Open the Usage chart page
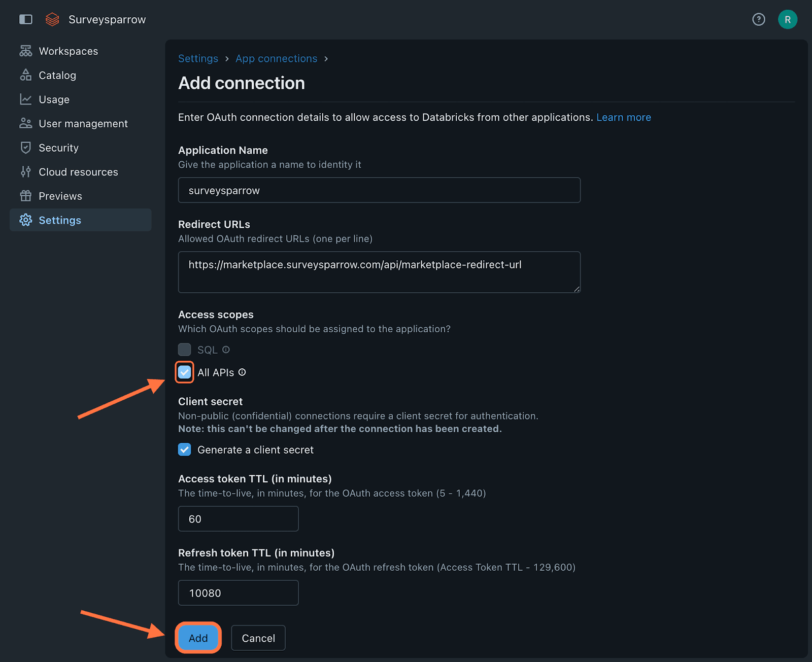 [54, 99]
